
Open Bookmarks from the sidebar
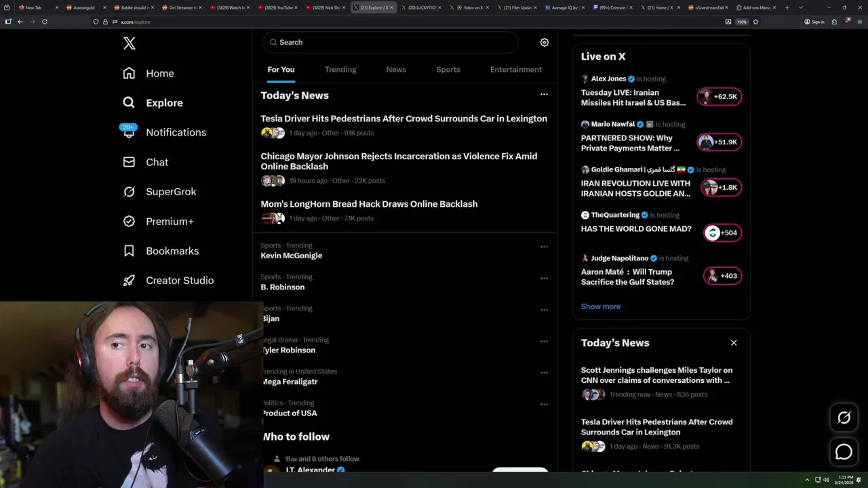(x=161, y=251)
